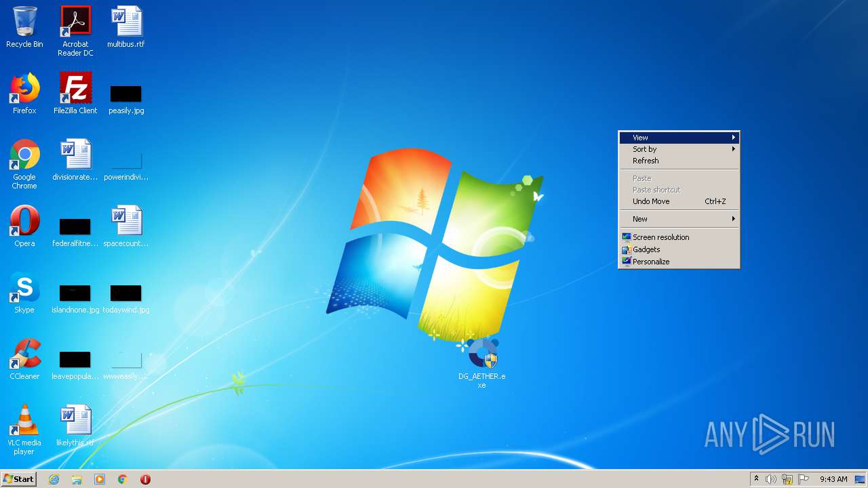Select the peasily.jpg file icon
The width and height of the screenshot is (868, 488).
(x=126, y=99)
